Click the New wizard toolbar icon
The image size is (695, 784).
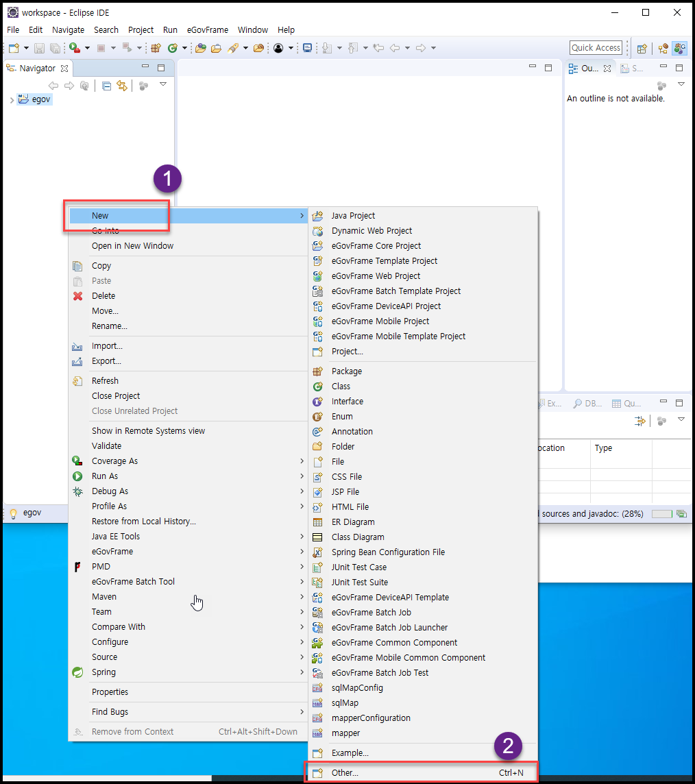(x=14, y=48)
